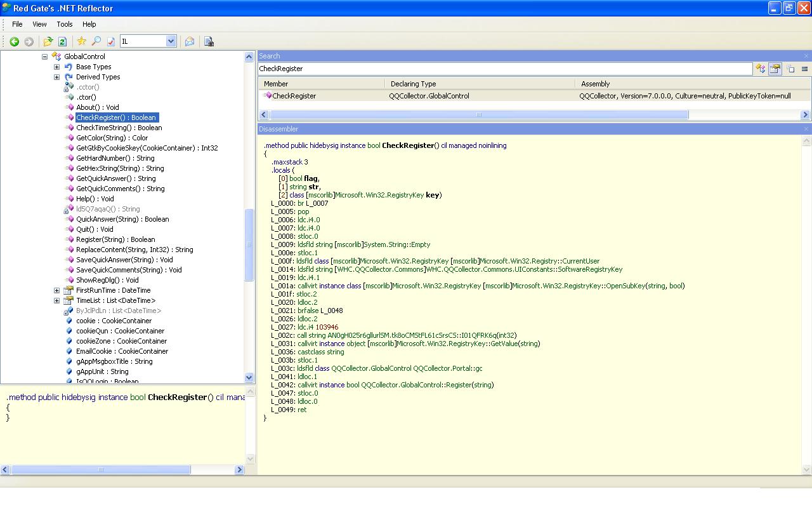
Task: Select GetHardNumber() : String method
Action: pos(115,158)
